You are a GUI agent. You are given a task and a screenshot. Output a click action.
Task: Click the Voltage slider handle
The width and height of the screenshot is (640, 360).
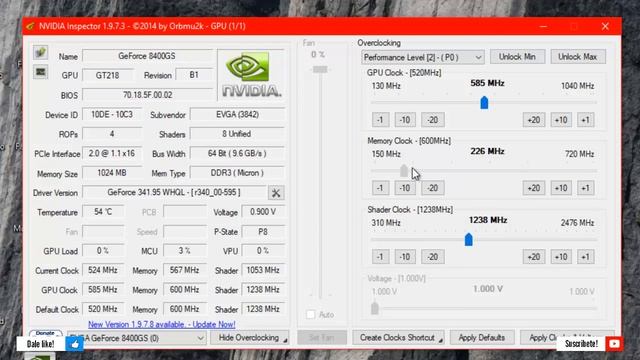pyautogui.click(x=375, y=308)
